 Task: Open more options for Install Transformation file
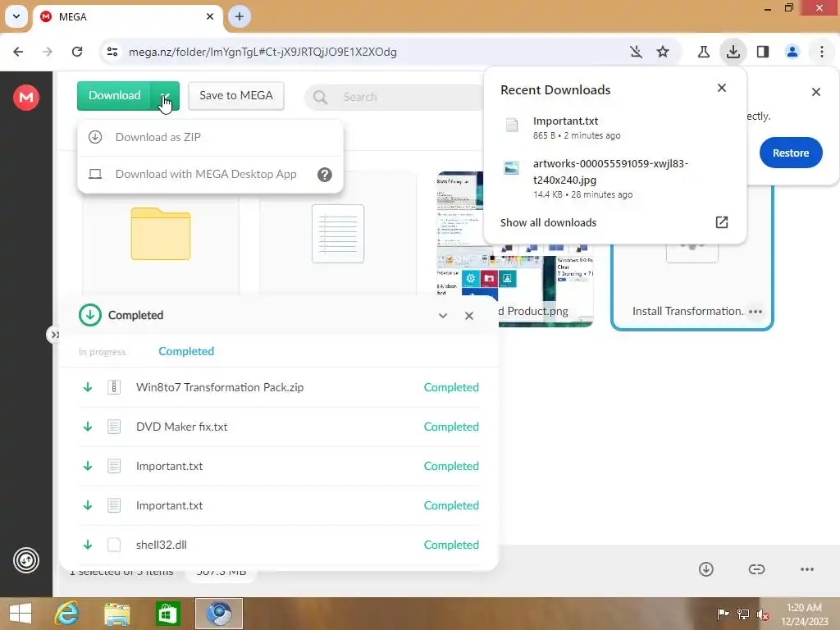coord(756,312)
